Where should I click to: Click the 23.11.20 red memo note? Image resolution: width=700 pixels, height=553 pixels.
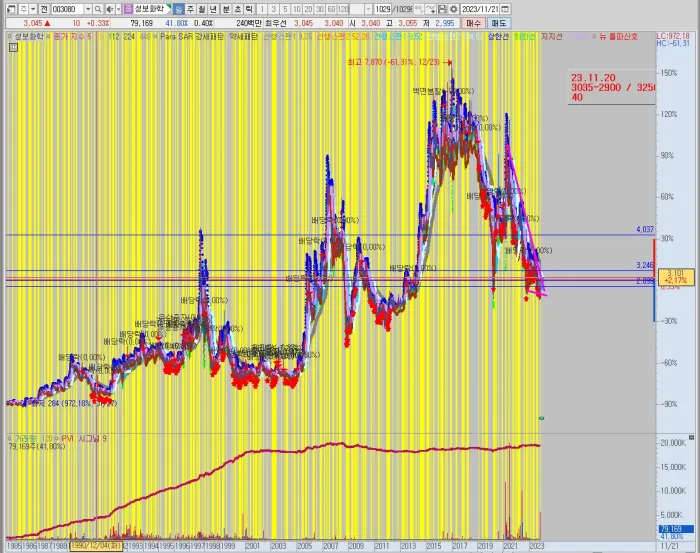(x=612, y=87)
